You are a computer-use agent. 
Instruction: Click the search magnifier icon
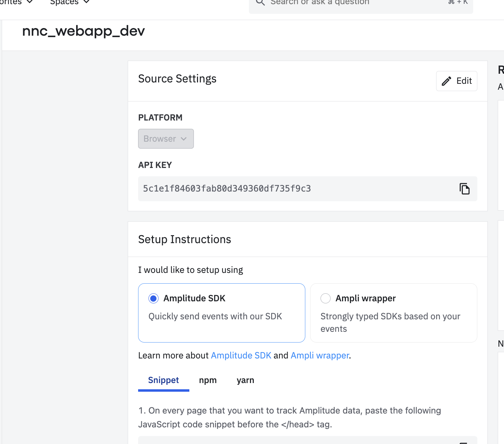point(260,2)
